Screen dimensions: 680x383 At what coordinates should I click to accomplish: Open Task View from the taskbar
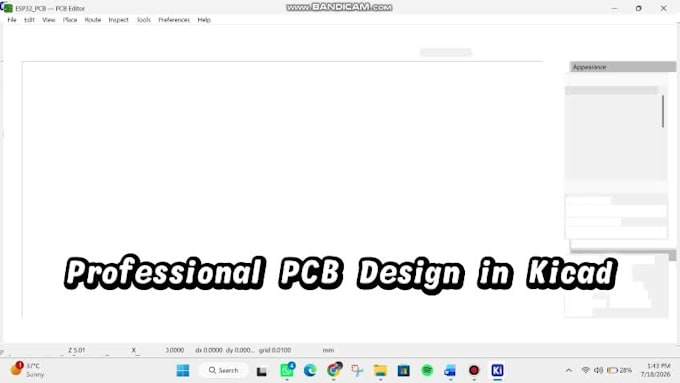262,371
